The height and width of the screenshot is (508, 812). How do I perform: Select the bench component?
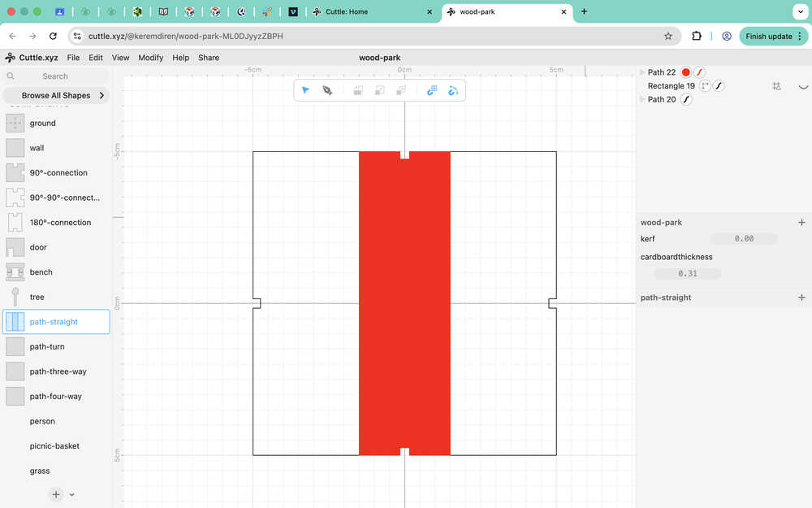(56, 272)
